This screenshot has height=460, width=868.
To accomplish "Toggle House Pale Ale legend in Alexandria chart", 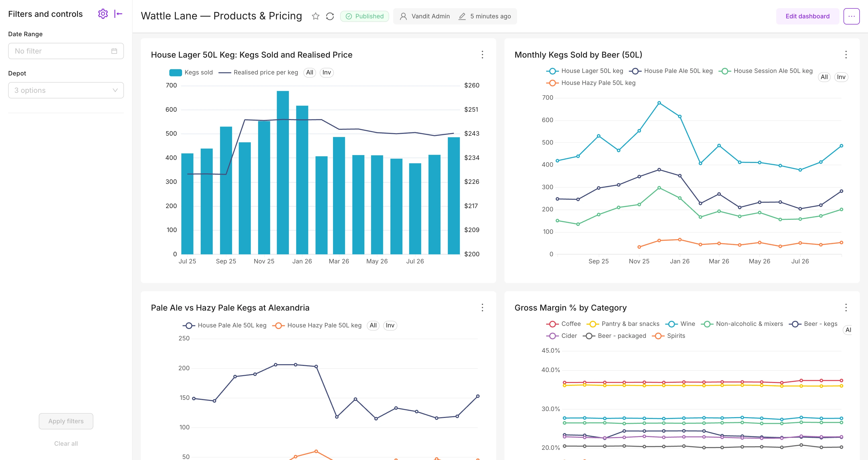I will pyautogui.click(x=224, y=326).
